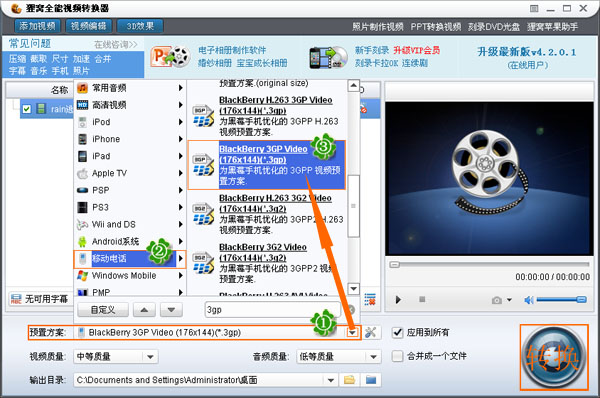Open snapshot options dropdown arrow
The height and width of the screenshot is (398, 600).
tap(509, 300)
